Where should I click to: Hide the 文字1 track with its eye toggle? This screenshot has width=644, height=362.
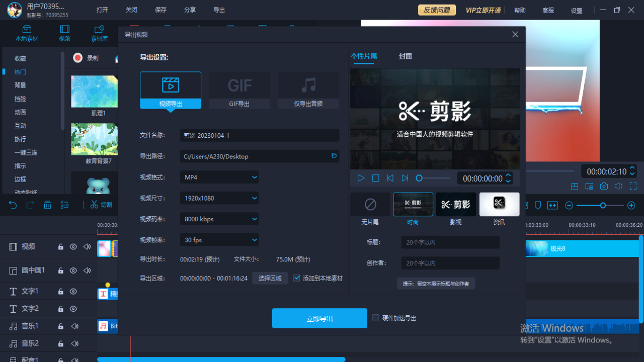point(73,291)
